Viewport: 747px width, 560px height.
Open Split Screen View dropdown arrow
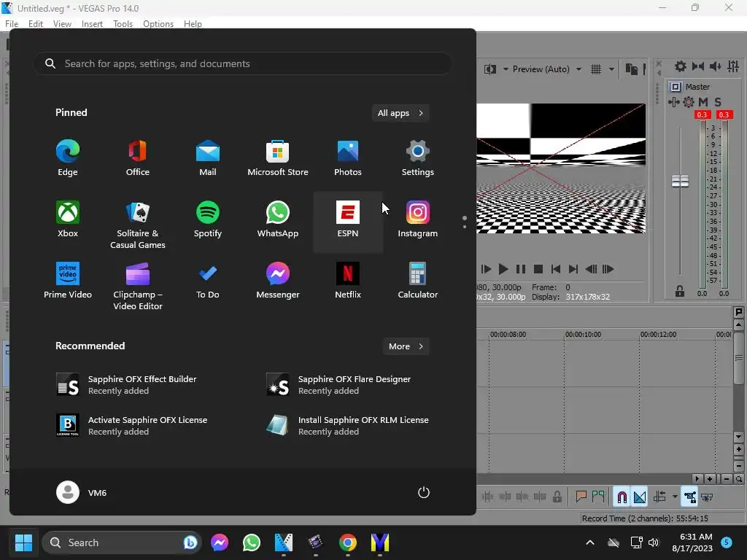coord(506,69)
